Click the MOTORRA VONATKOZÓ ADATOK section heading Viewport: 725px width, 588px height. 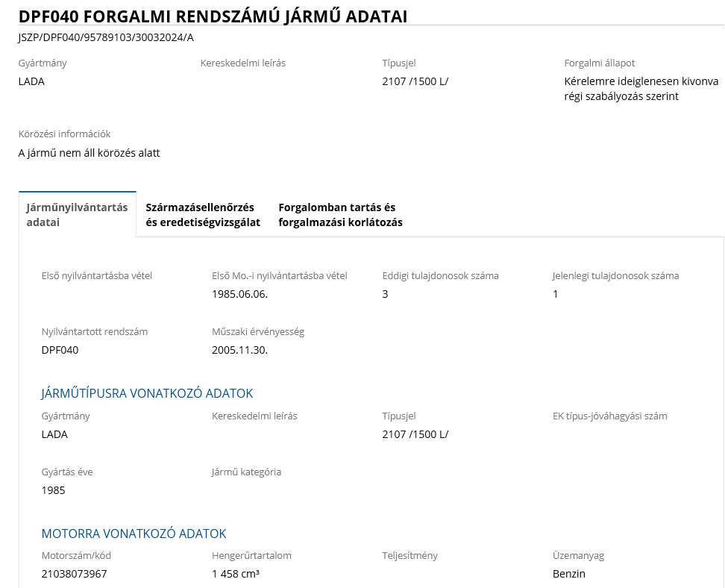tap(134, 534)
